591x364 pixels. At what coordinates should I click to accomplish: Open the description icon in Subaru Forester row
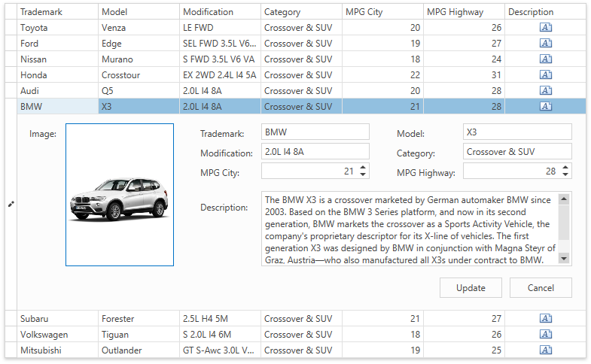[545, 319]
